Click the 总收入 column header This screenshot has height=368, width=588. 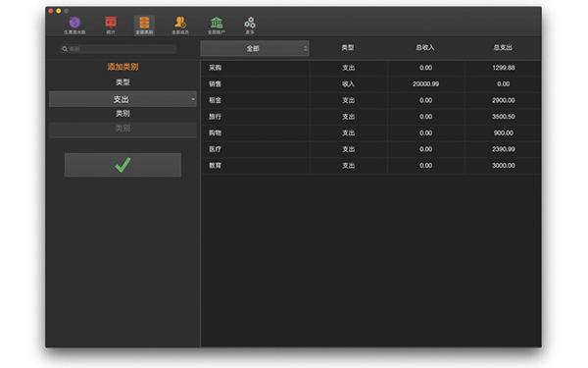click(425, 48)
